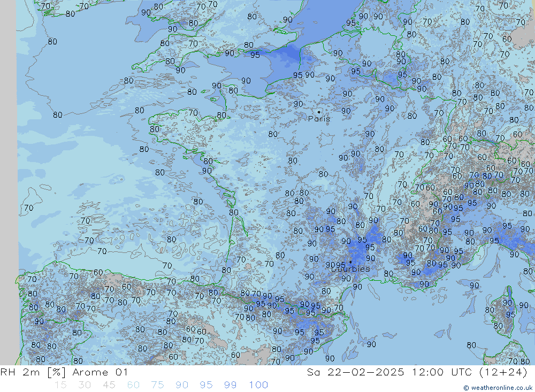Click the Paris city label
This screenshot has height=392, width=535.
pyautogui.click(x=319, y=119)
